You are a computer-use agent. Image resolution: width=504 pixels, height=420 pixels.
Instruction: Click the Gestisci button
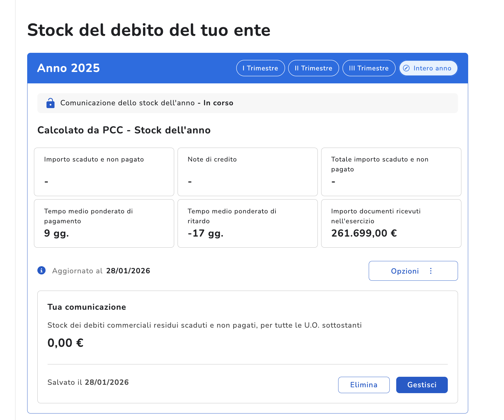[422, 385]
